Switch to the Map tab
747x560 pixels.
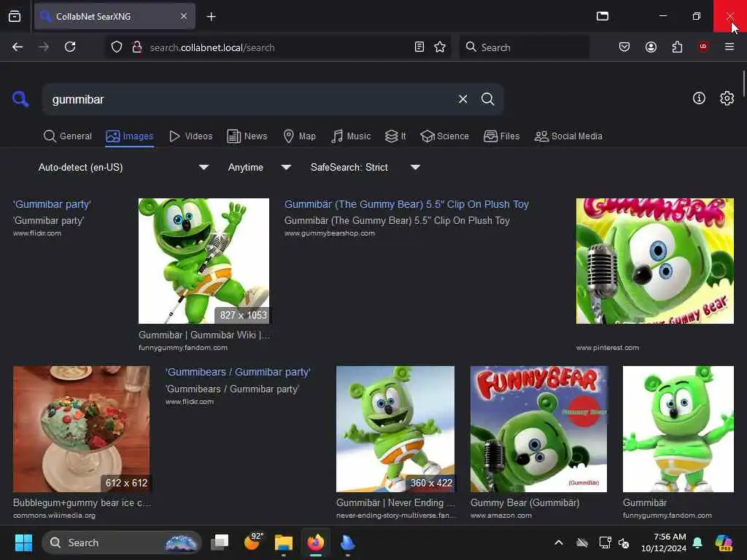coord(300,136)
